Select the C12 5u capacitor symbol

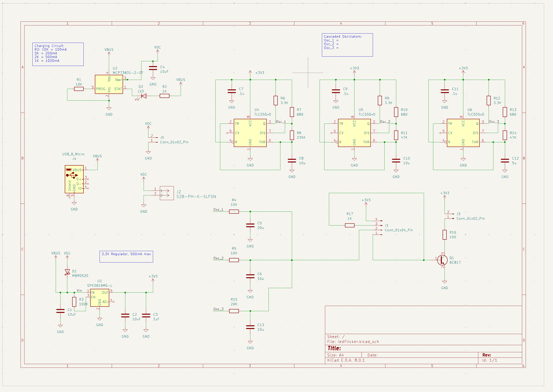click(x=505, y=161)
